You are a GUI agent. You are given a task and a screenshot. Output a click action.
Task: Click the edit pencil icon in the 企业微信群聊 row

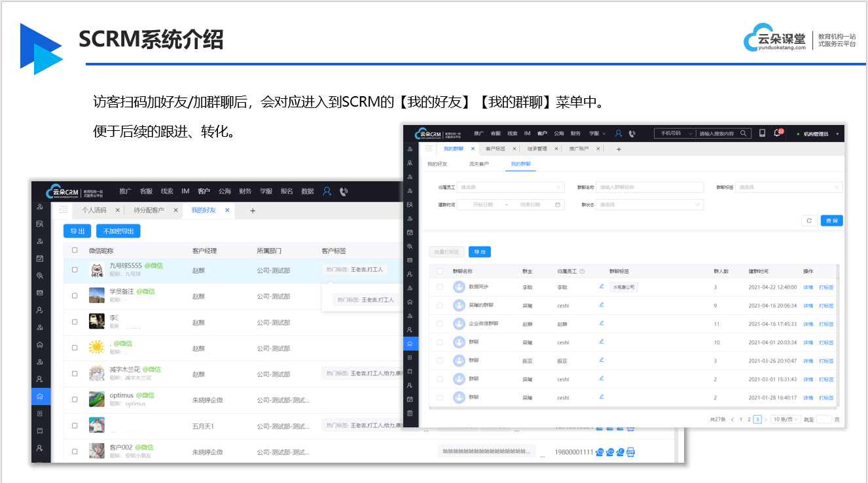601,323
